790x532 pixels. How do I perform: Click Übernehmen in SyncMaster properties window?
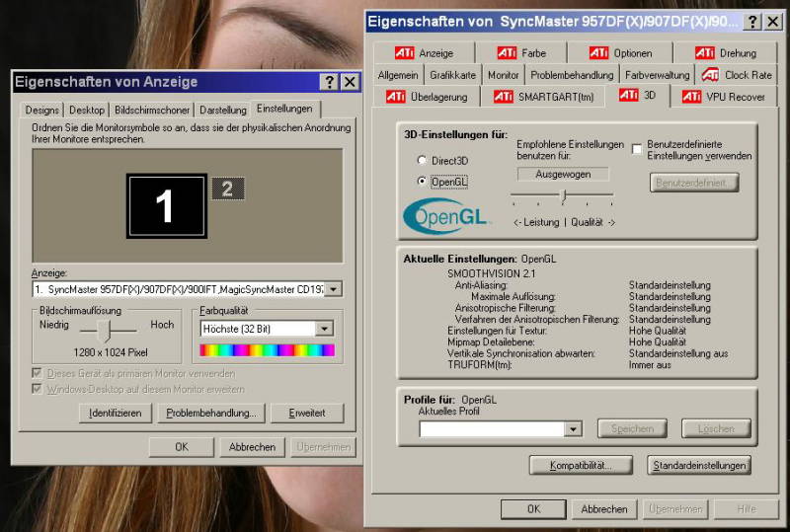click(675, 509)
